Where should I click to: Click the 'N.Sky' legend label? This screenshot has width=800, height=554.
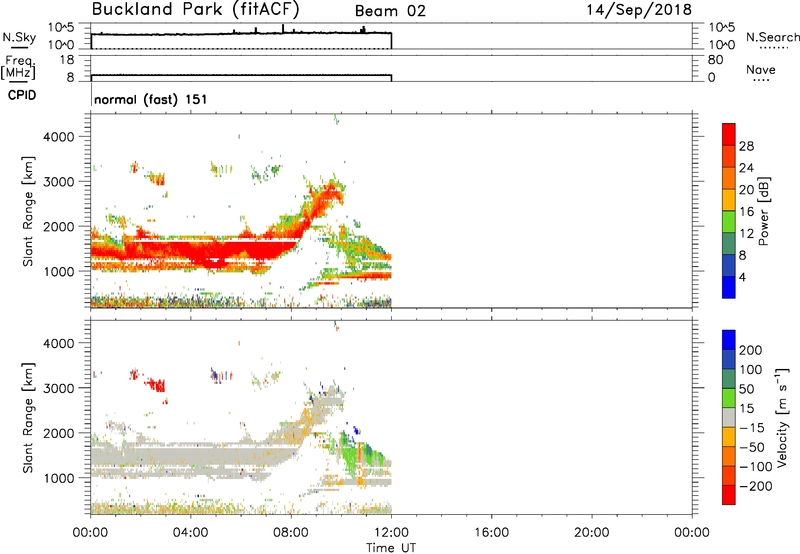[x=19, y=37]
